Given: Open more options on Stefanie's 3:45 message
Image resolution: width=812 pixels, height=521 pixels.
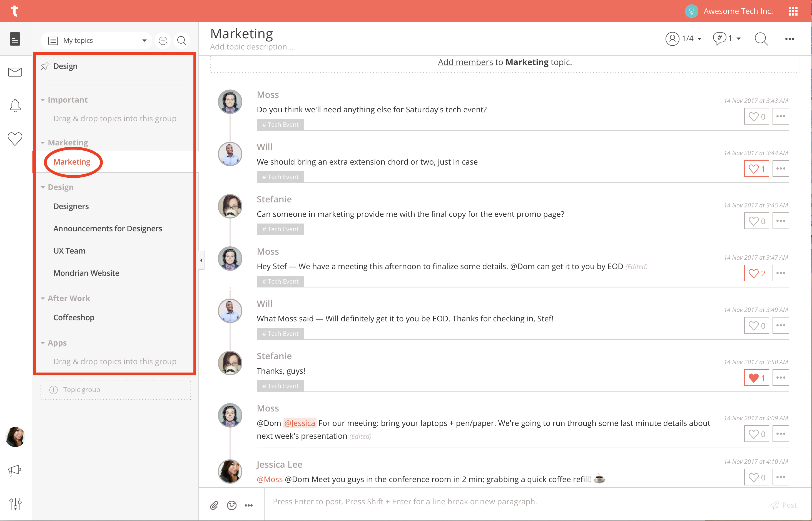Looking at the screenshot, I should click(781, 221).
